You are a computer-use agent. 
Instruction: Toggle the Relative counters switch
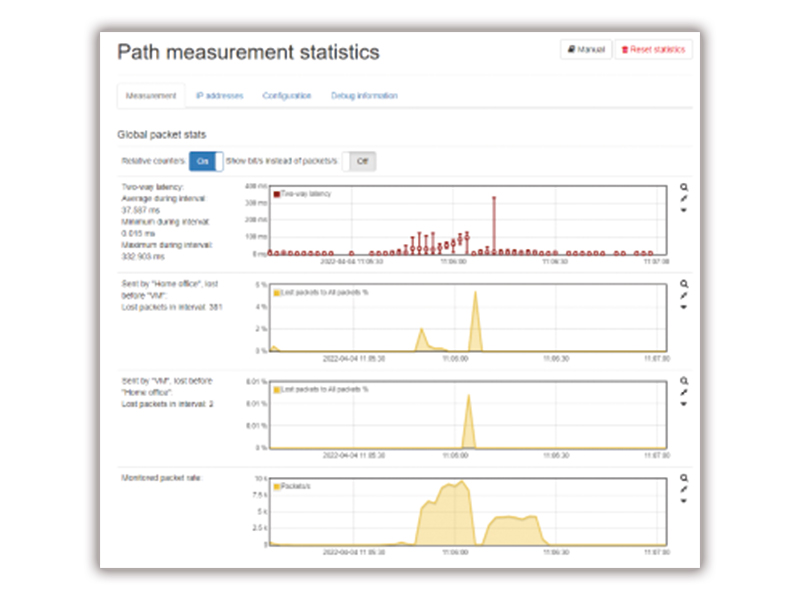pyautogui.click(x=205, y=160)
